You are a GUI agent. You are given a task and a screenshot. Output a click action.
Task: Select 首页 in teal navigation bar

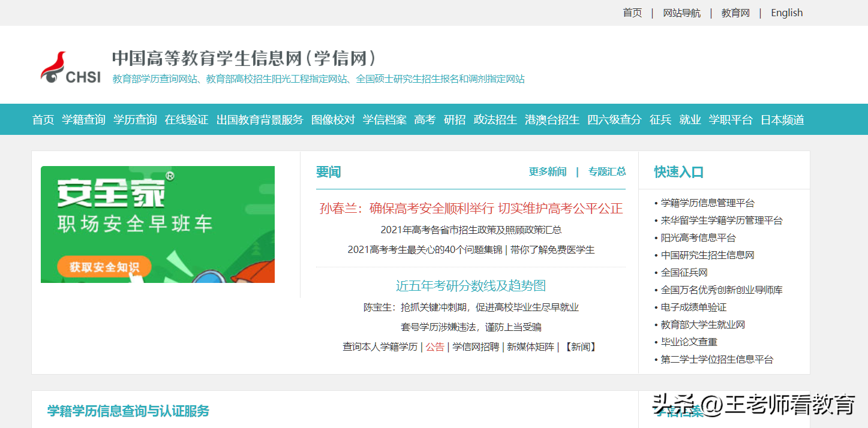coord(43,120)
